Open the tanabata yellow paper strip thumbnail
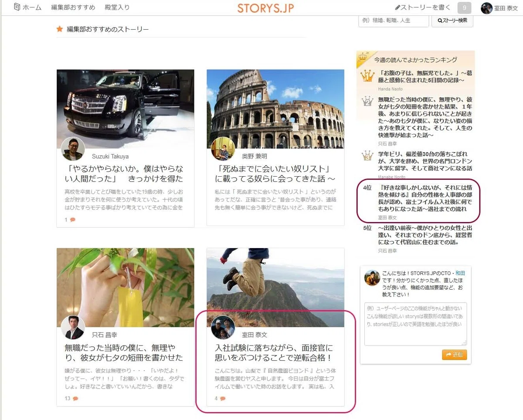The width and height of the screenshot is (523, 420). pyautogui.click(x=126, y=287)
